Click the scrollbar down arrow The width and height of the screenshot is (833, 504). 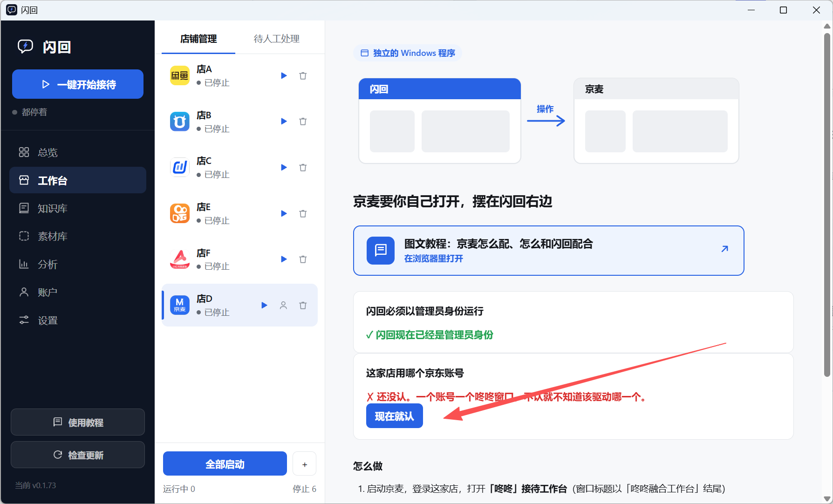pos(827,498)
